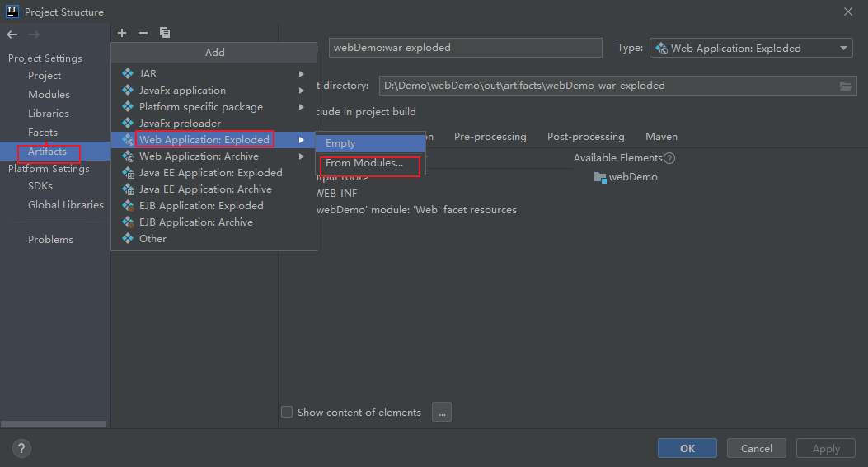Click the help question mark button
Viewport: 868px width, 467px height.
point(21,449)
